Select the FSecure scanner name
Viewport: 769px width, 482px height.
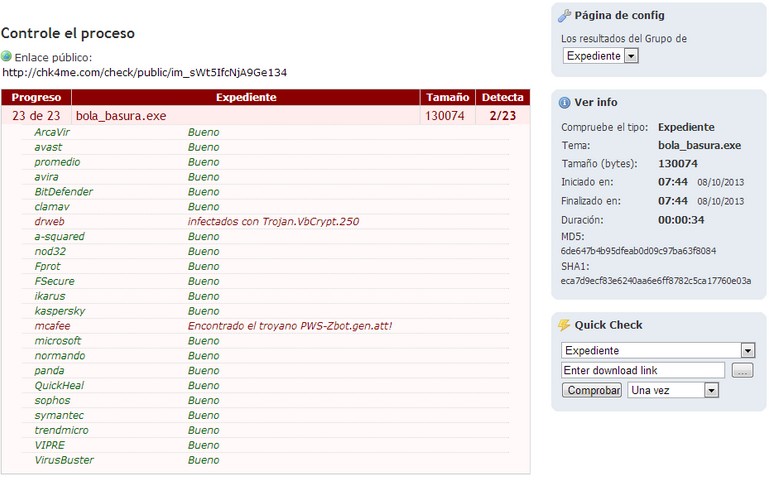(x=54, y=281)
